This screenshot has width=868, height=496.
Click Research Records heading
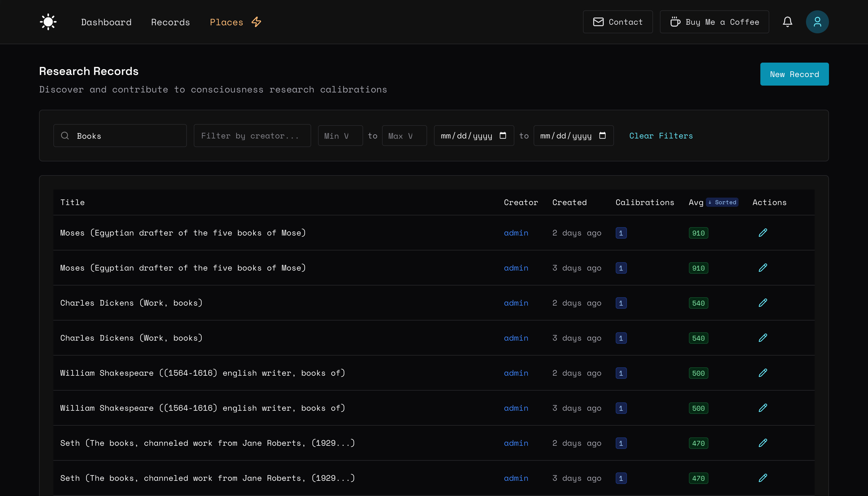click(89, 71)
